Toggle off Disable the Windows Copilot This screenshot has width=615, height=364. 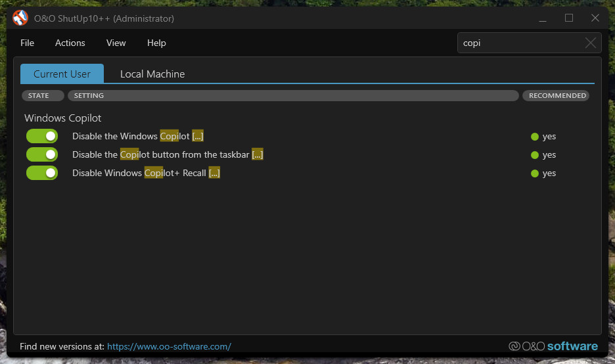coord(42,136)
